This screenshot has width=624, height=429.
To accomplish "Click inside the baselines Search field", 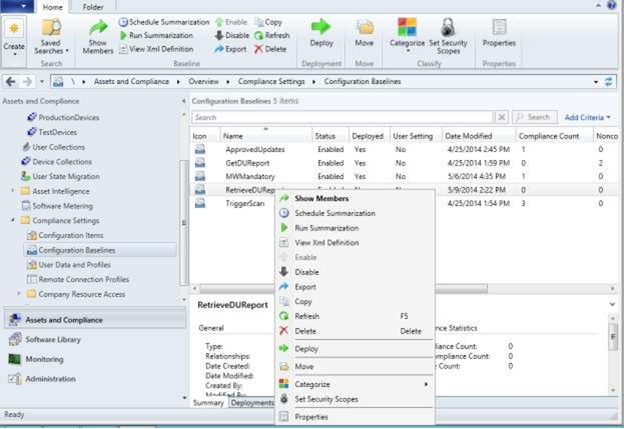I will click(x=340, y=117).
